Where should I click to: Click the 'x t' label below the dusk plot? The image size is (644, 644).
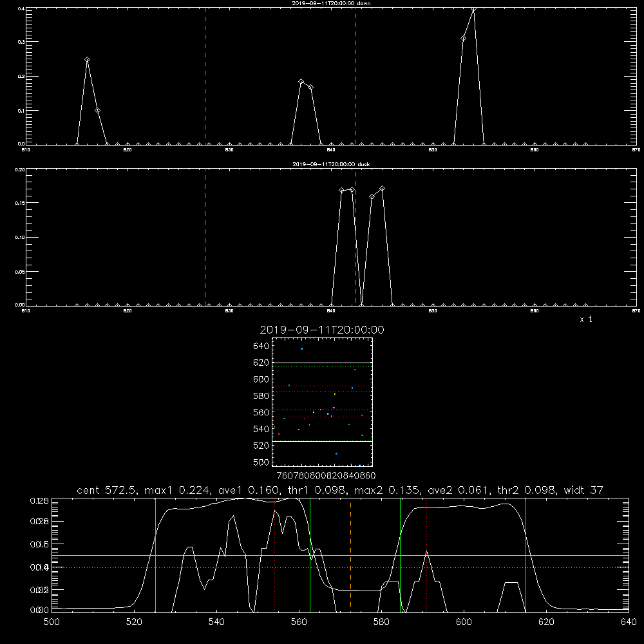(585, 319)
